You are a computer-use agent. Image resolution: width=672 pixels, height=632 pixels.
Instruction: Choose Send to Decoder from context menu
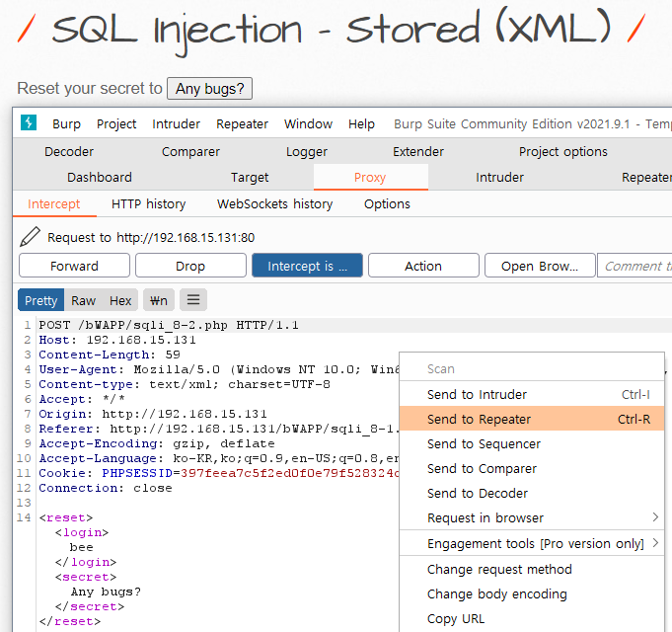pos(532,493)
